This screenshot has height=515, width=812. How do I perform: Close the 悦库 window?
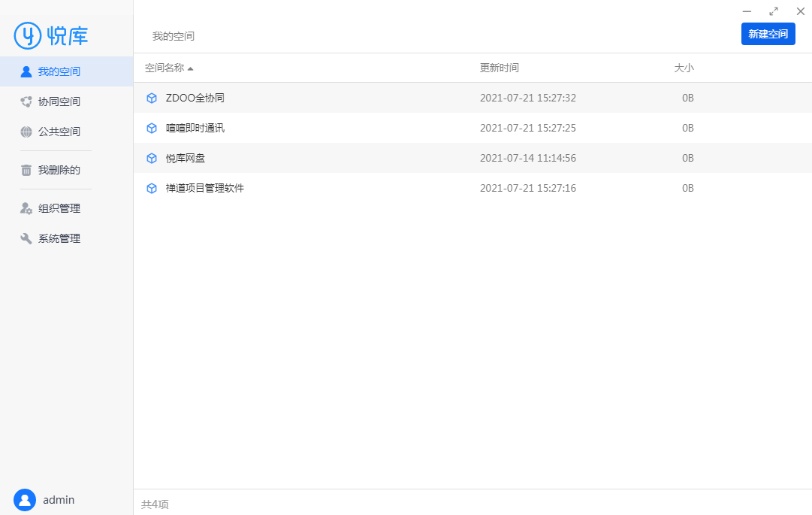(x=800, y=11)
